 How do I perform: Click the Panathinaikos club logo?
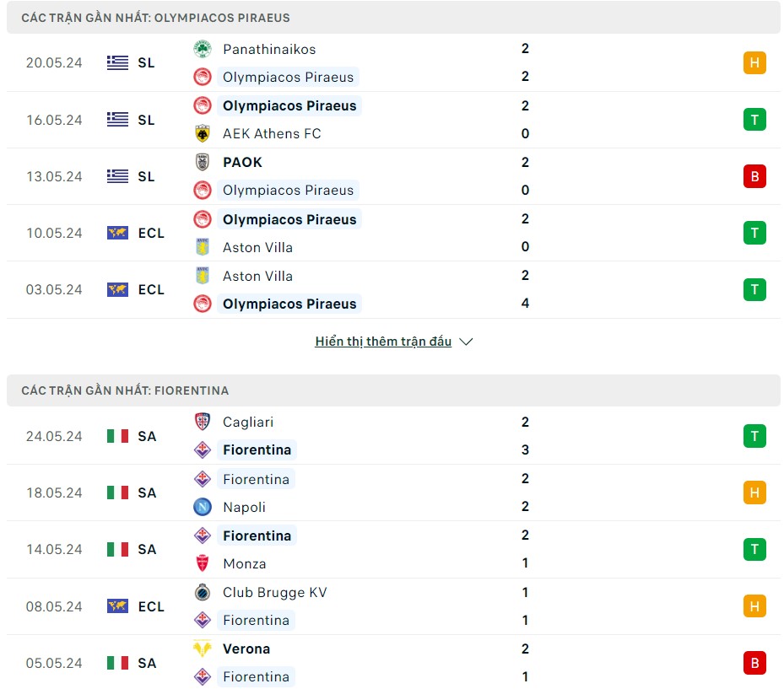[203, 49]
